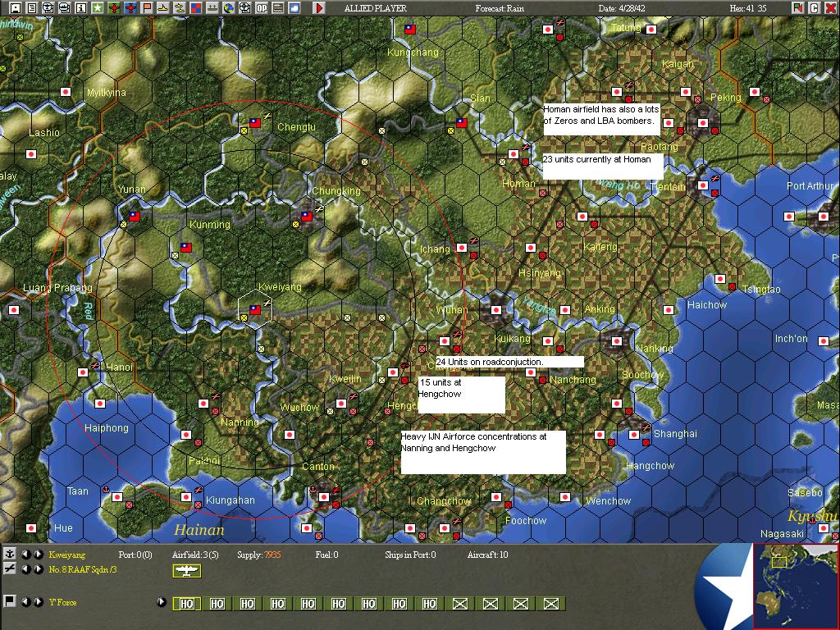Select the red plane on blue icon
The height and width of the screenshot is (630, 840).
130,8
